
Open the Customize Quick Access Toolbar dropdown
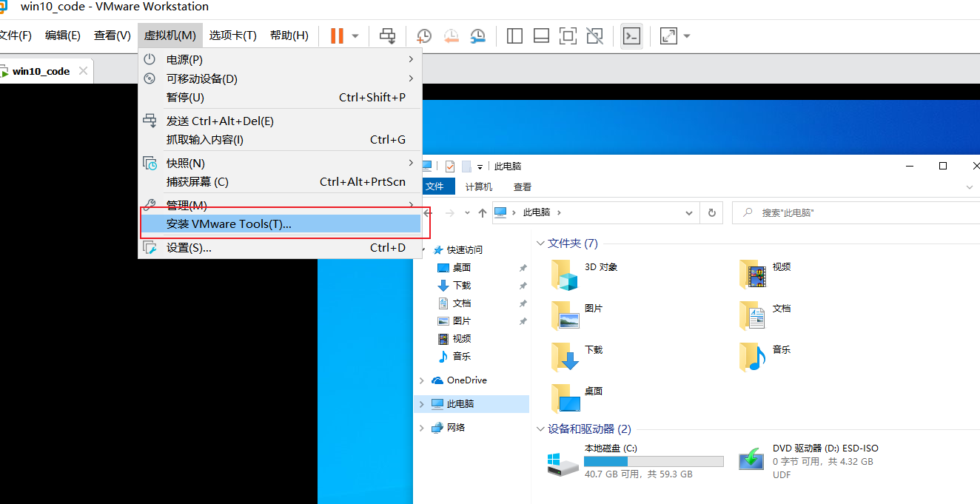point(480,167)
